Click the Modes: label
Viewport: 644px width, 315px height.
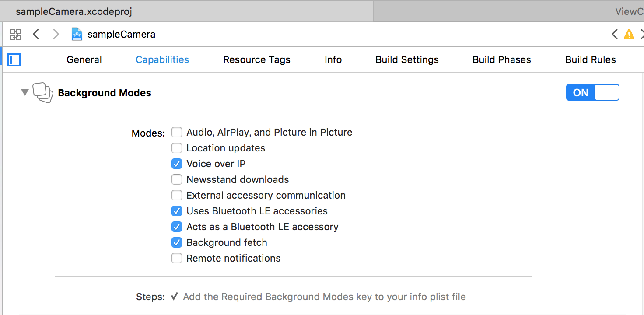(x=148, y=133)
